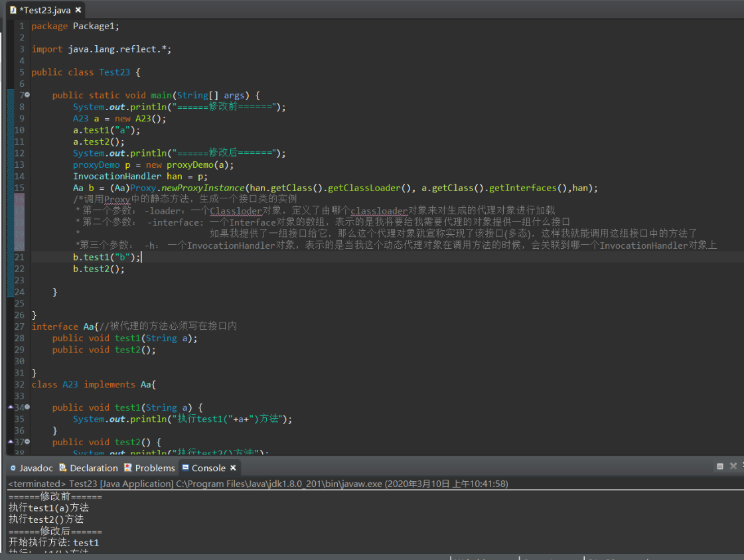Collapse the test2 method fold at line 37
This screenshot has width=744, height=560.
(27, 442)
